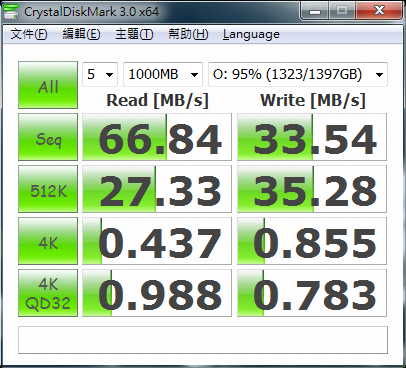The width and height of the screenshot is (406, 368).
Task: Close the CrystalDiskMark window
Action: click(x=379, y=11)
